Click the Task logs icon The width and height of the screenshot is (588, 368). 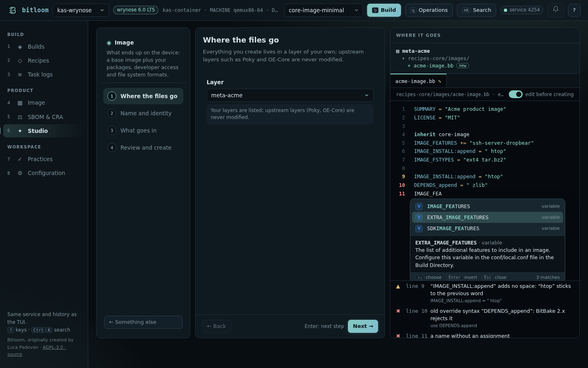[x=20, y=75]
